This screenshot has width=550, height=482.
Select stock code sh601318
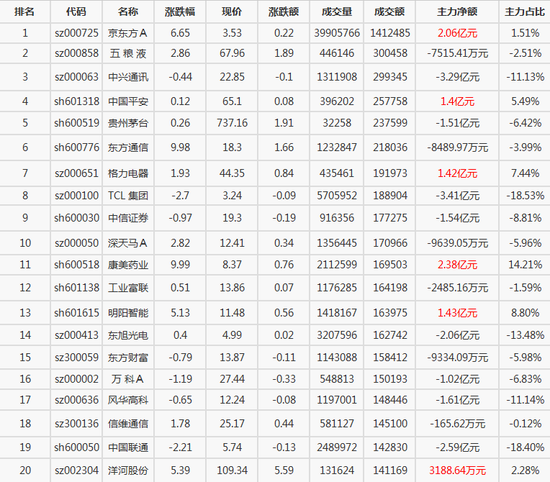76,101
